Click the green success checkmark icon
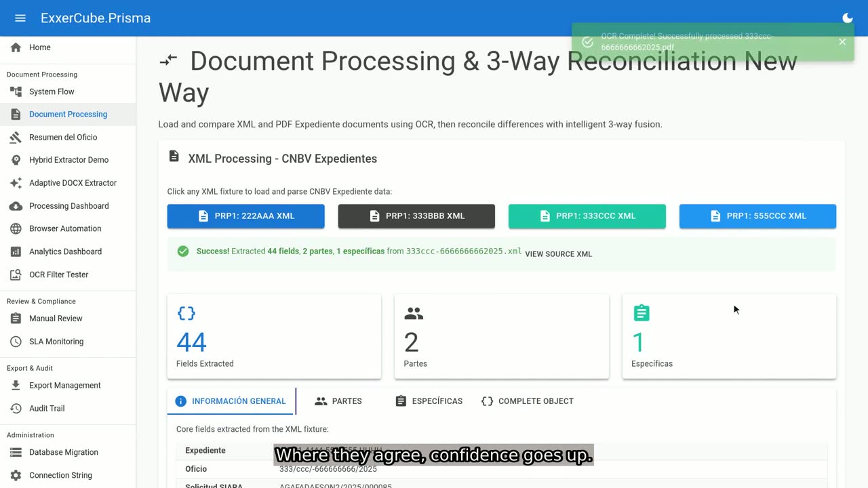The height and width of the screenshot is (488, 868). point(183,251)
